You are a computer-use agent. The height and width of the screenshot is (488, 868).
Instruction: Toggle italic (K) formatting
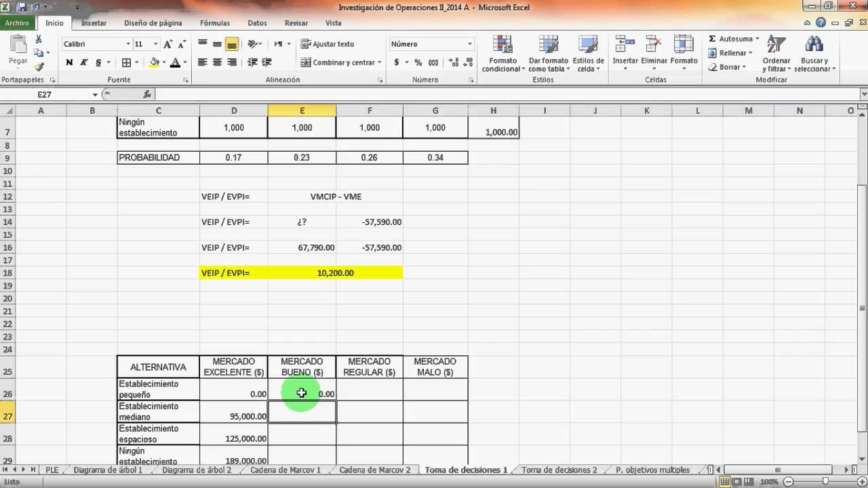84,62
